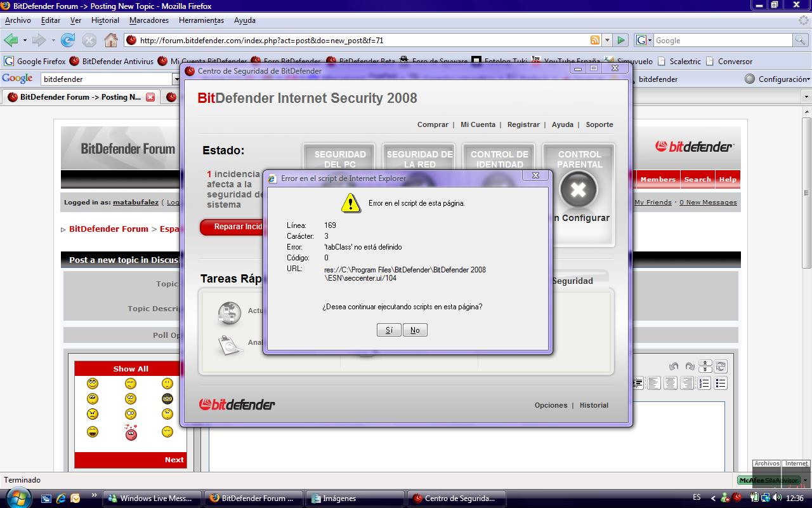Click No in the script error dialog
Screen dimensions: 812x508
coord(415,330)
